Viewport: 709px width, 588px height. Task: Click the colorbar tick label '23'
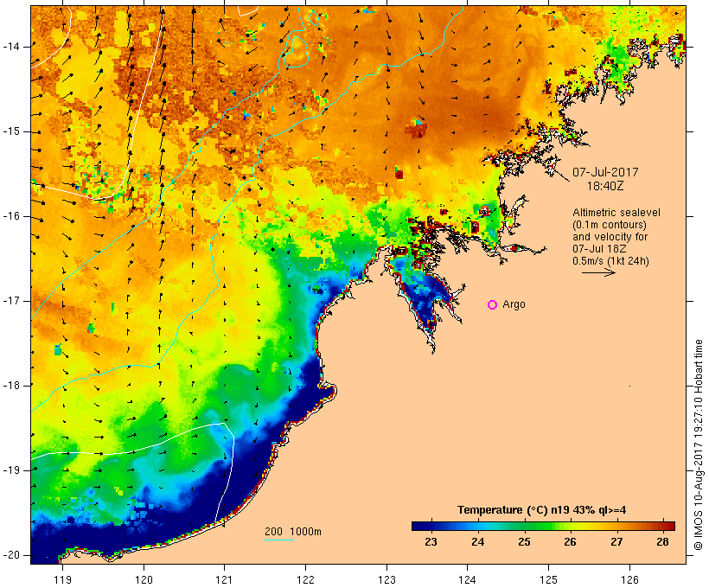coord(431,542)
